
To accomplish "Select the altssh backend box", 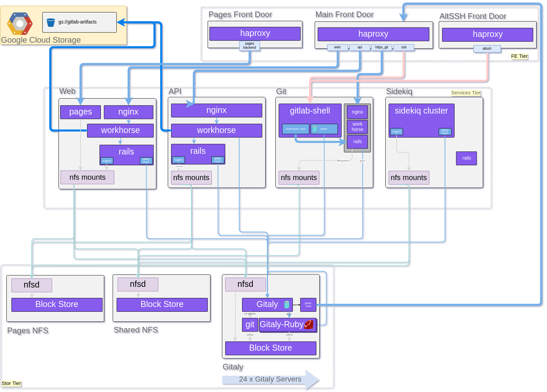I will [x=487, y=49].
